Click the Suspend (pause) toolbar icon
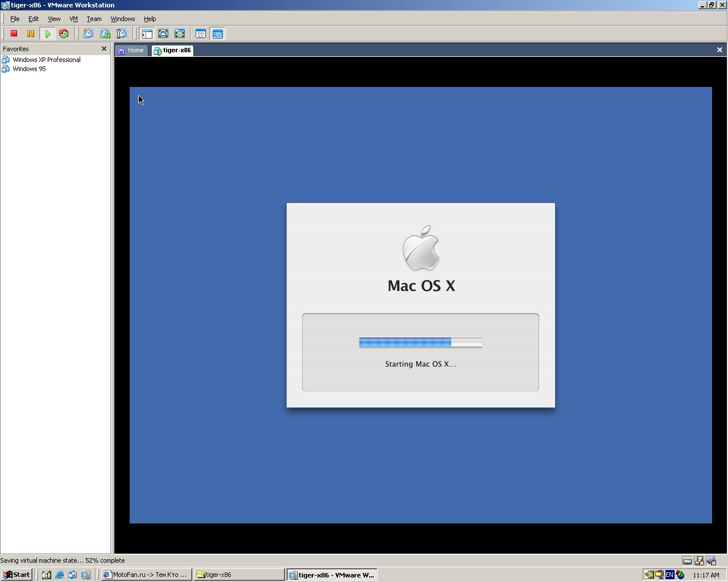Viewport: 728px width, 582px height. (31, 34)
